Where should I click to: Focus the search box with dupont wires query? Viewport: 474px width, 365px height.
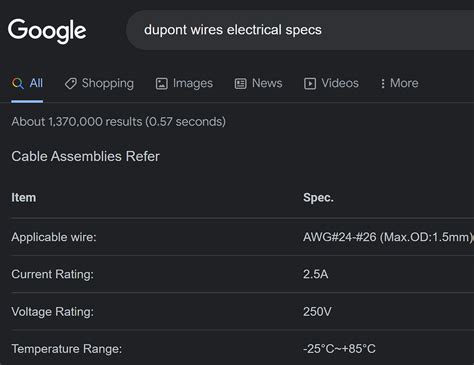(x=300, y=30)
